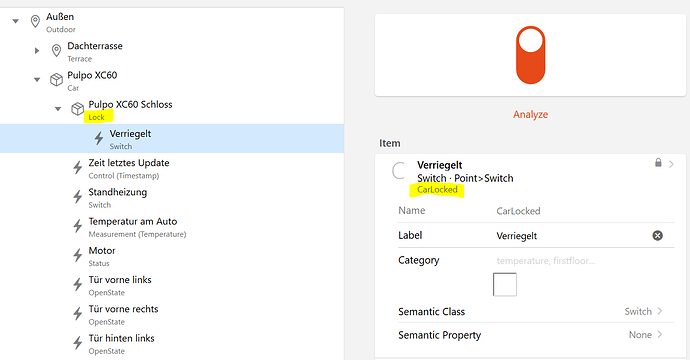Image resolution: width=690 pixels, height=360 pixels.
Task: Click the Zeit letztes Update bolt icon
Action: tap(78, 167)
